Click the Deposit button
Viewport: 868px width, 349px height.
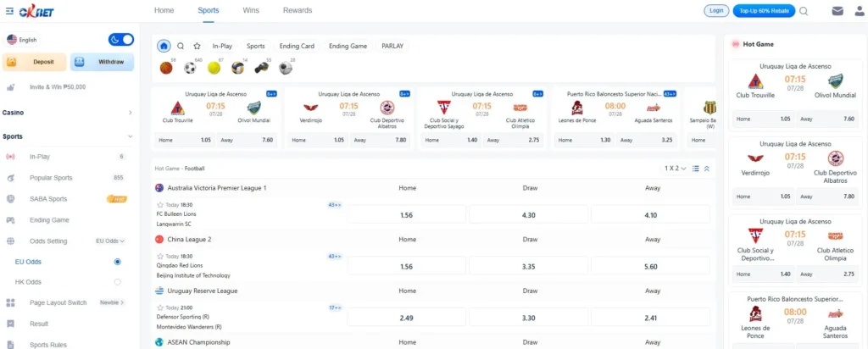34,62
